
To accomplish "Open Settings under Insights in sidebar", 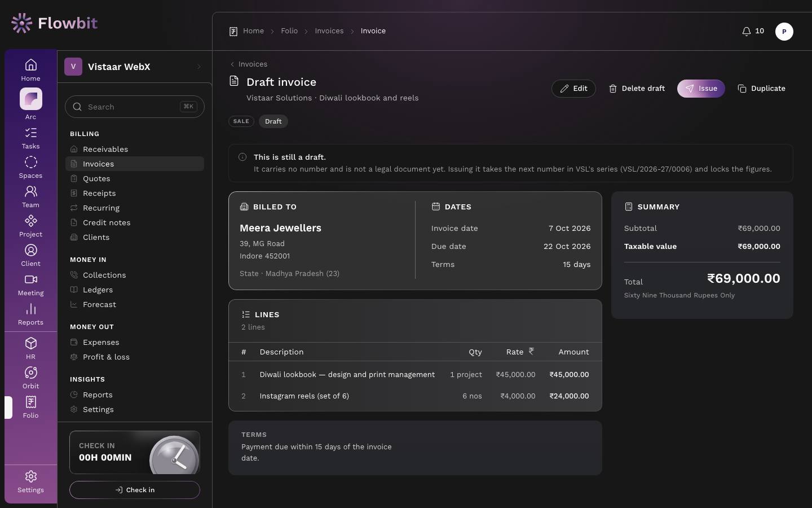I will 134,409.
